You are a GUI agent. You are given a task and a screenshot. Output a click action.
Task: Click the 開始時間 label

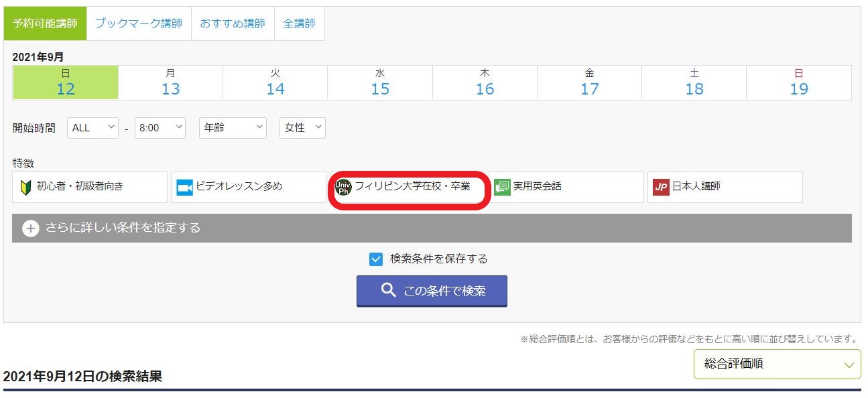pyautogui.click(x=34, y=128)
